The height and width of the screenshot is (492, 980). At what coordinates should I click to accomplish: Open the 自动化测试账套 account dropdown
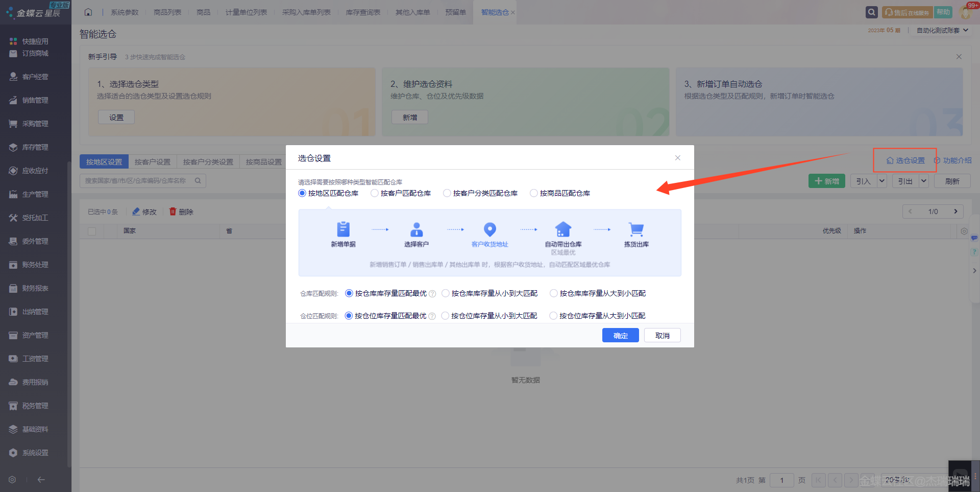[942, 30]
